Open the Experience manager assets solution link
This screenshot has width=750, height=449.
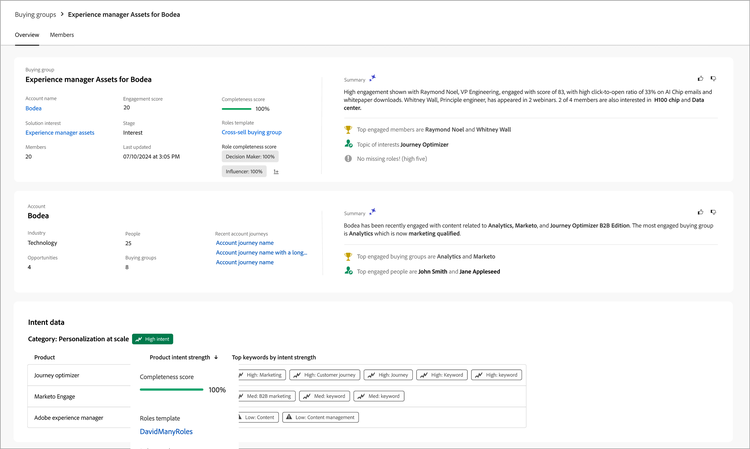coord(60,132)
